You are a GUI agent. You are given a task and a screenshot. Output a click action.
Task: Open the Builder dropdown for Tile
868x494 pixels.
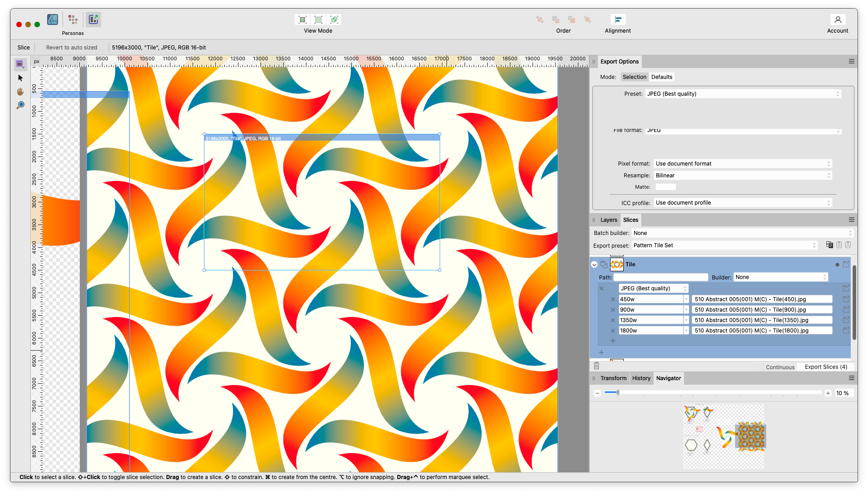click(781, 277)
